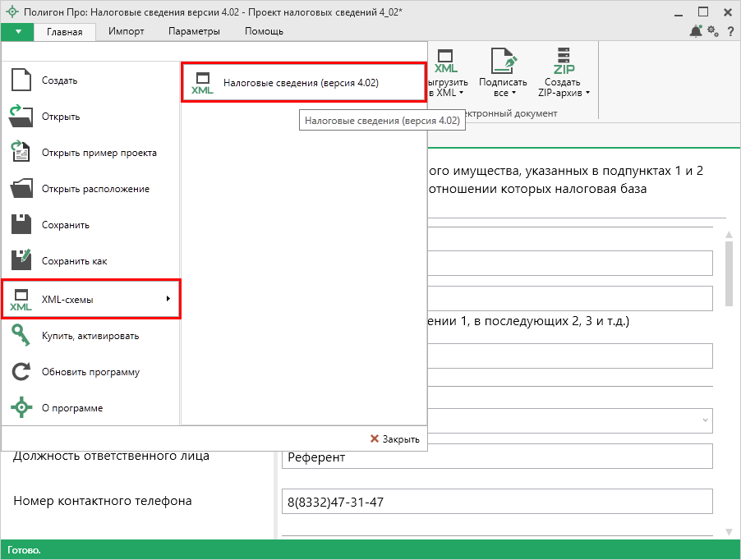Screen dimensions: 741x560
Task: Click the Создать (new project) icon
Action: tap(21, 80)
